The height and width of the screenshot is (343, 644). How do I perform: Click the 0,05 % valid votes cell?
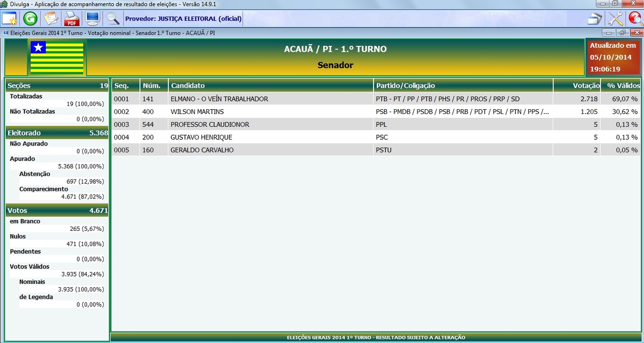pos(621,150)
